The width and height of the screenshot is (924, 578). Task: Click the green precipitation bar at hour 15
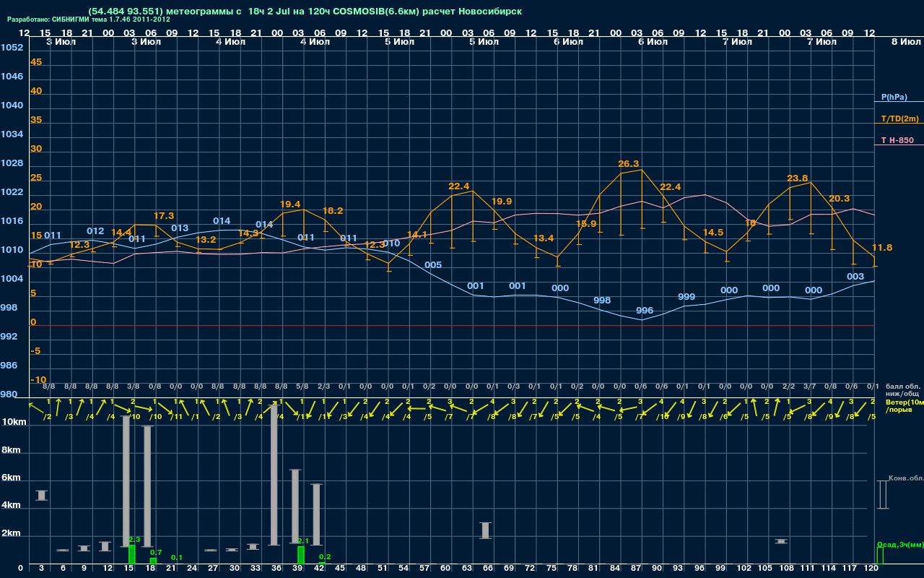click(131, 554)
